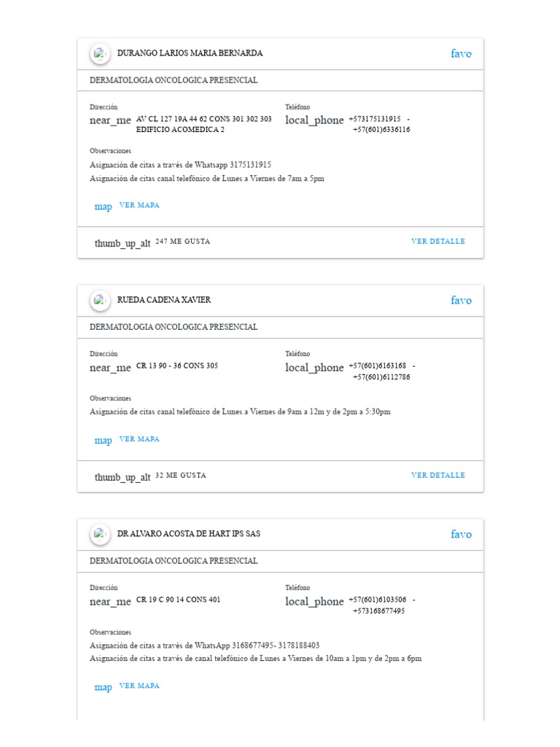Click map icon in Dr Alvaro Acosta card
560x747 pixels.
tap(103, 687)
